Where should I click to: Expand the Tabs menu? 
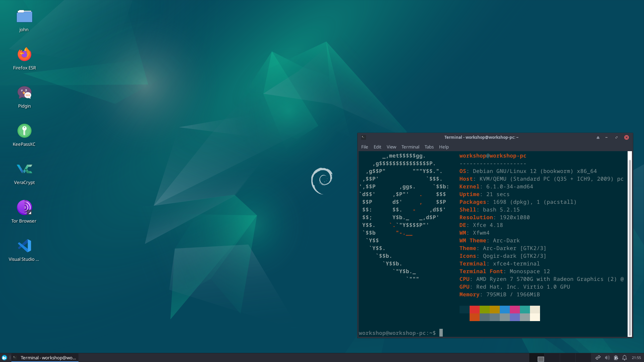pyautogui.click(x=429, y=147)
